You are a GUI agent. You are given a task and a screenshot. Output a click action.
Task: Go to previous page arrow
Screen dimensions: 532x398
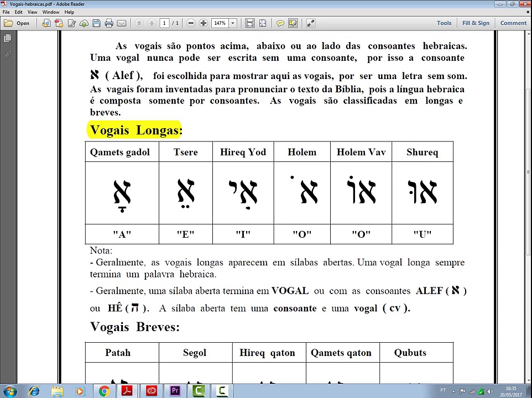click(x=139, y=23)
